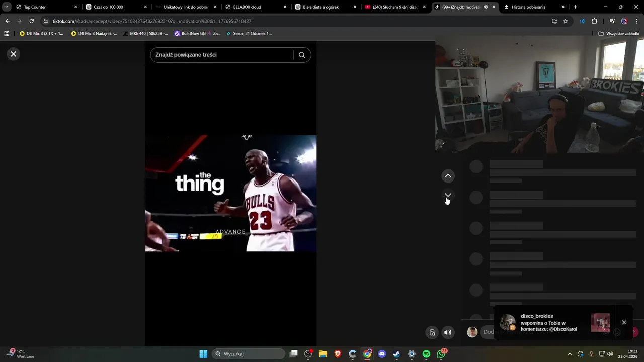
Task: Open the apps grid in bookmarks bar
Action: pyautogui.click(x=7, y=34)
